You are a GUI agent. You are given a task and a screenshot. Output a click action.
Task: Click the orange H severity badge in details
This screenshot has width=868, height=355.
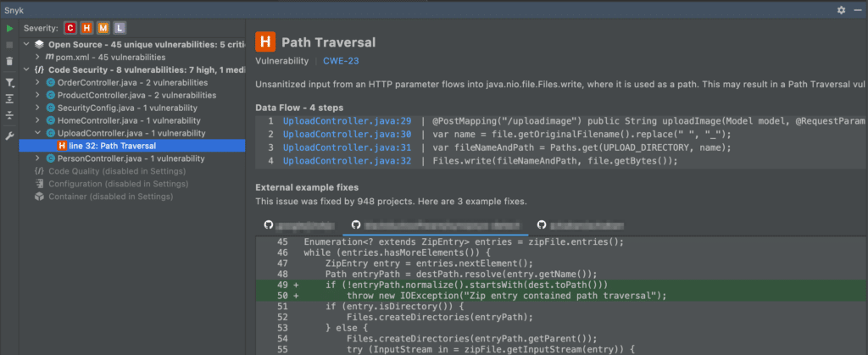[265, 42]
